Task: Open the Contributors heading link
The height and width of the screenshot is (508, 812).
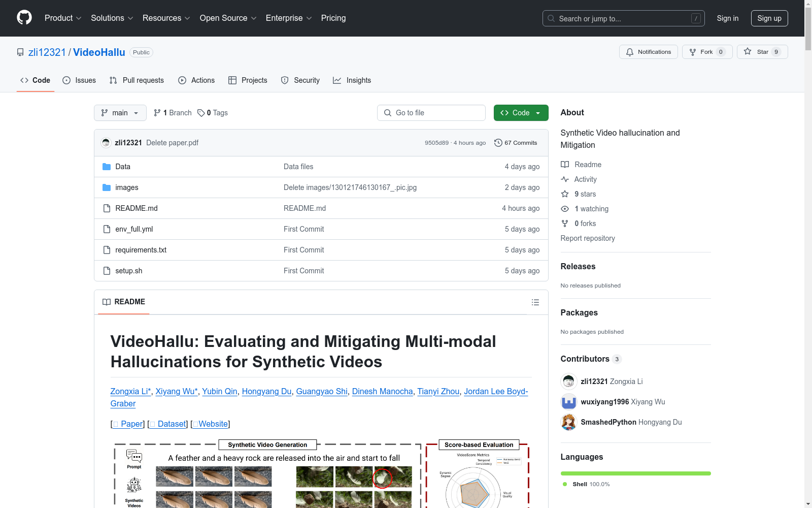Action: pos(591,359)
